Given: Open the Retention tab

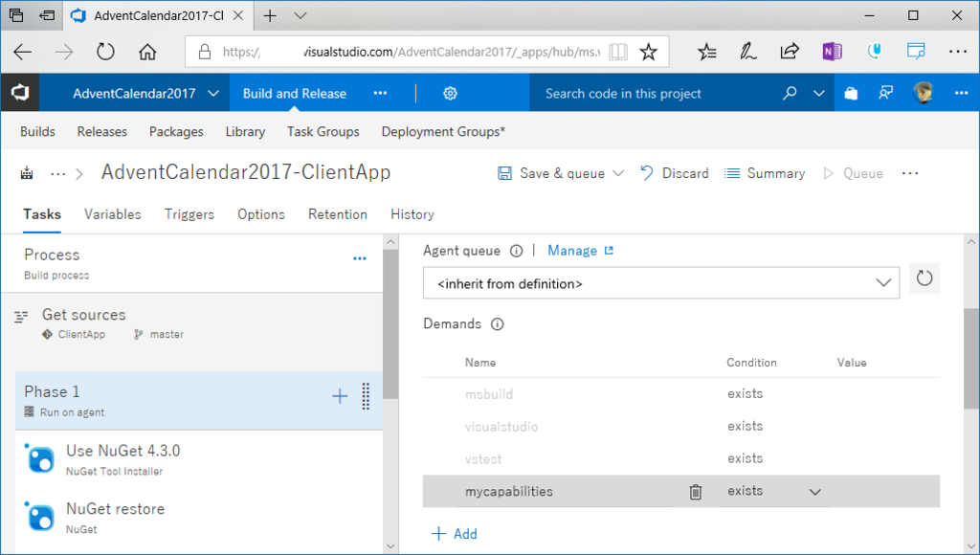Looking at the screenshot, I should tap(338, 214).
